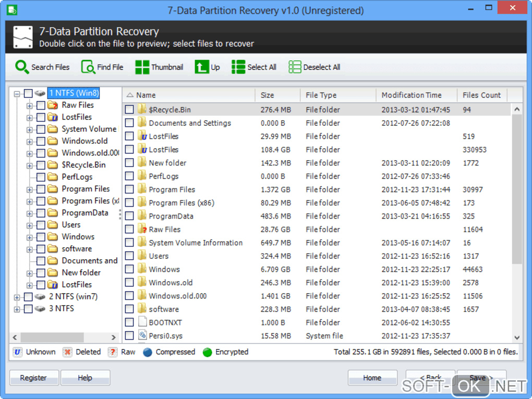The image size is (532, 399).
Task: Check the 1 NTFS (Win8) tree checkbox
Action: [28, 93]
